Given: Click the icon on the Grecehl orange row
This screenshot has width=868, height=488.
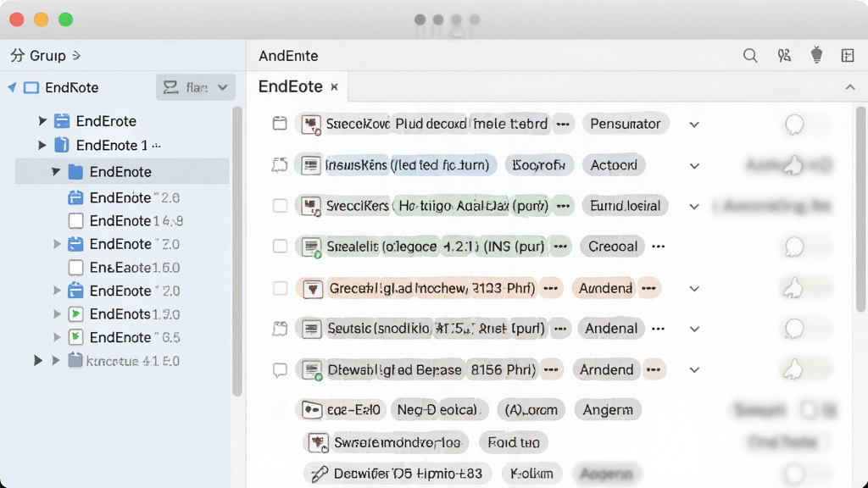Looking at the screenshot, I should 313,288.
